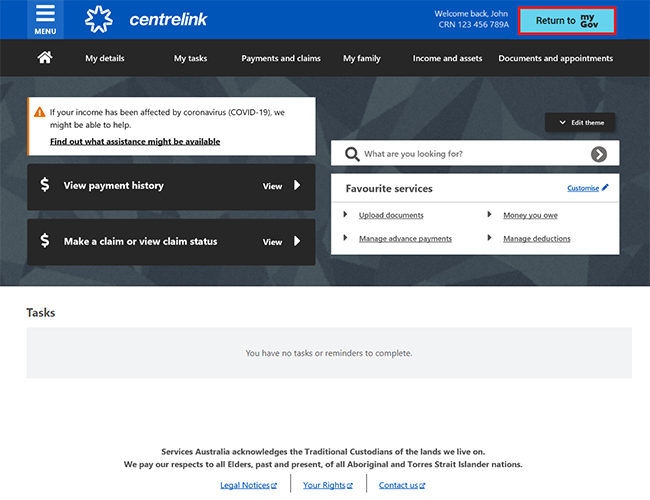Click the Tasks heading

tap(41, 313)
